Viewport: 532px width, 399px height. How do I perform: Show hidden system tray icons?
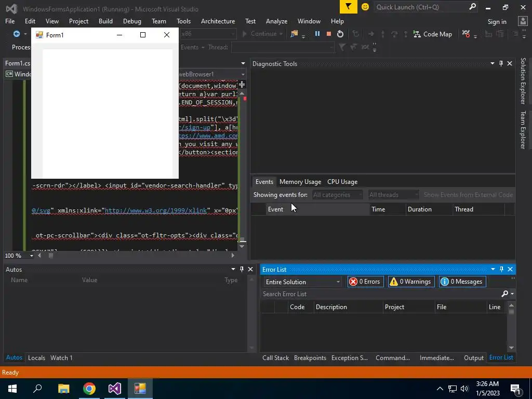point(440,389)
